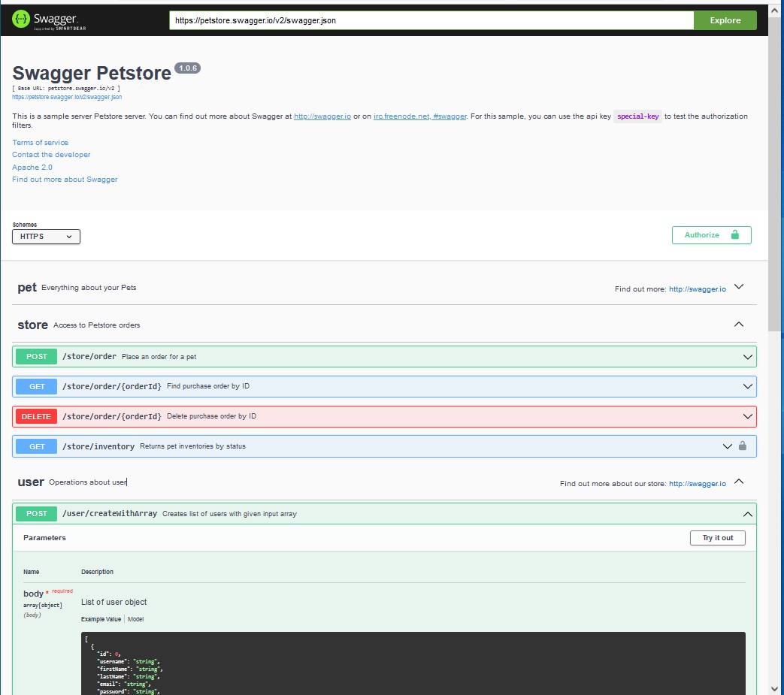Click the GET badge for /store/order/{orderId}
The width and height of the screenshot is (784, 695).
coord(37,386)
